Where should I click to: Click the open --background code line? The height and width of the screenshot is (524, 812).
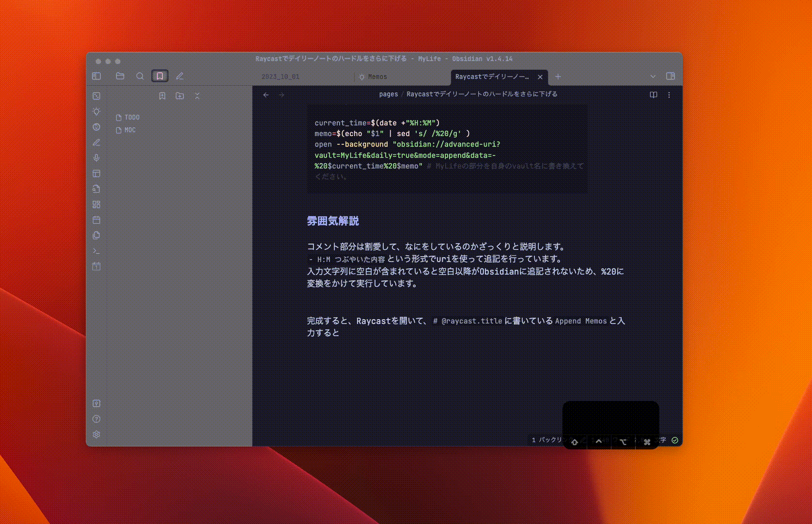407,144
